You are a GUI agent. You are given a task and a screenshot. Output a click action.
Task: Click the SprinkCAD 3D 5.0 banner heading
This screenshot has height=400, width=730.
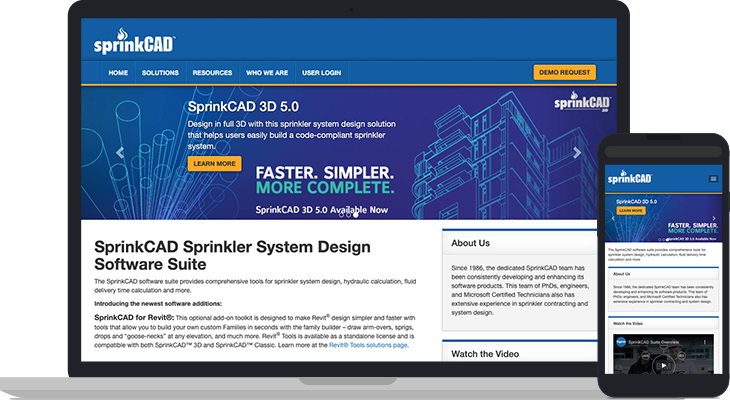pyautogui.click(x=243, y=107)
